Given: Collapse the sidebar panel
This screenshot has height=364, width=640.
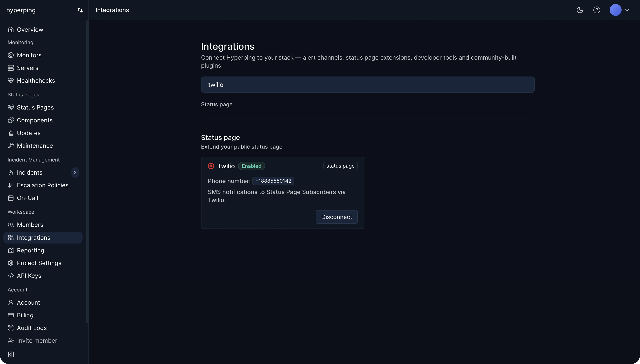Looking at the screenshot, I should click(11, 354).
